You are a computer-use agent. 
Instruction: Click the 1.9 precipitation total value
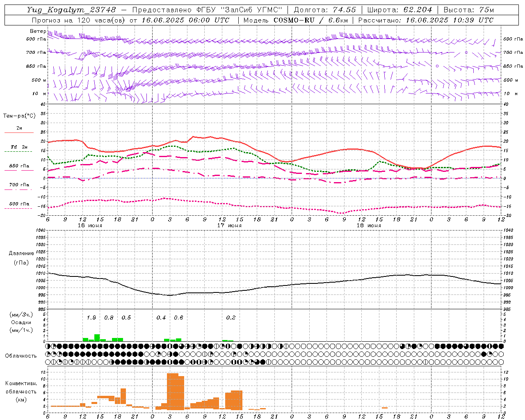pyautogui.click(x=91, y=318)
